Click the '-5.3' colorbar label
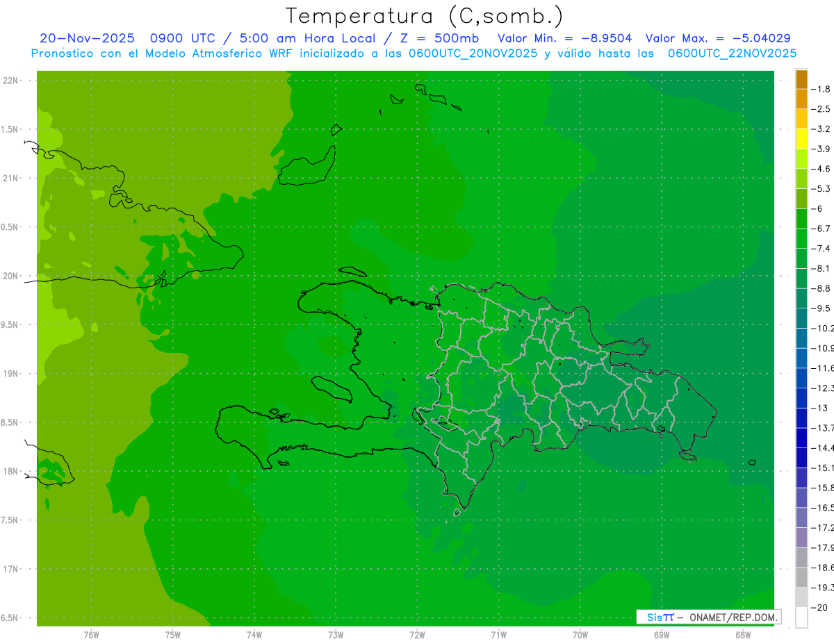Viewport: 834px width, 644px height. point(821,189)
